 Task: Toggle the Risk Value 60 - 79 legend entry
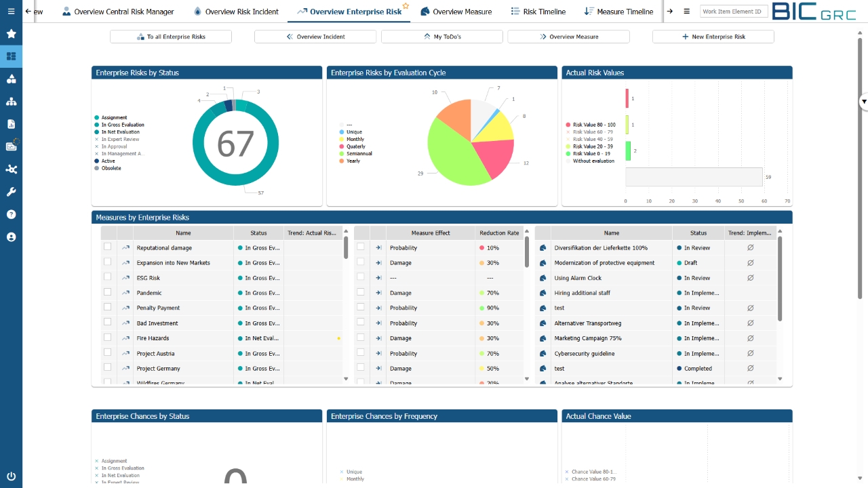pos(590,132)
